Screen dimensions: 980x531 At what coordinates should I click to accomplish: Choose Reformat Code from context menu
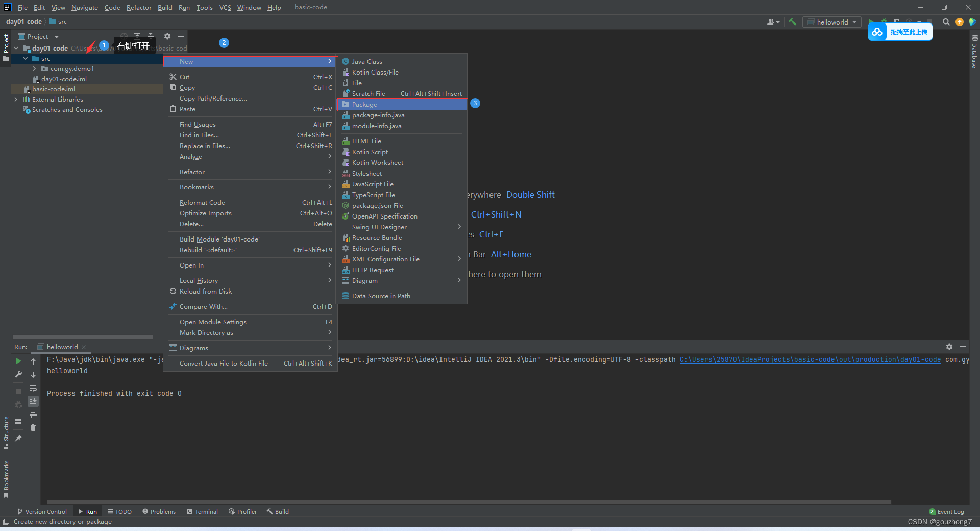click(250, 203)
